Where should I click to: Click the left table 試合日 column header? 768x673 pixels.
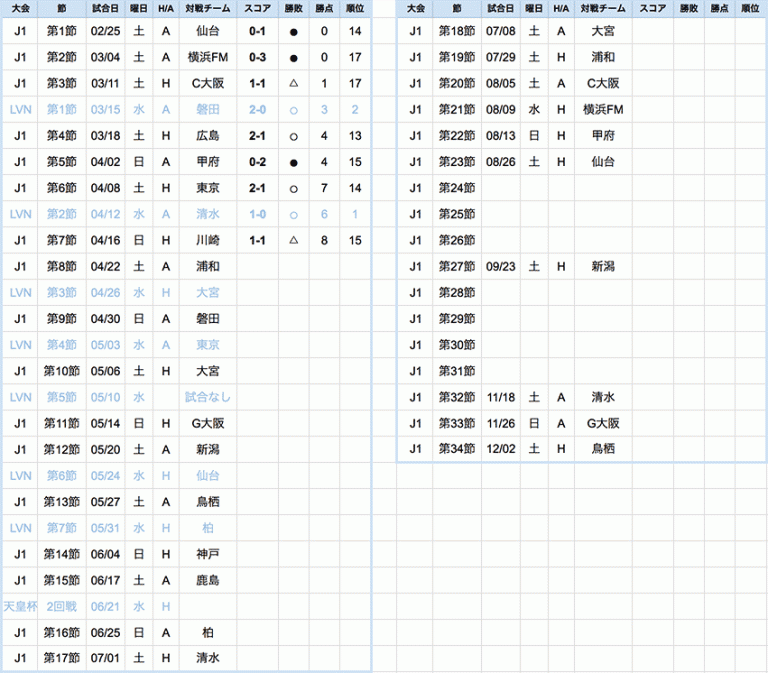105,8
